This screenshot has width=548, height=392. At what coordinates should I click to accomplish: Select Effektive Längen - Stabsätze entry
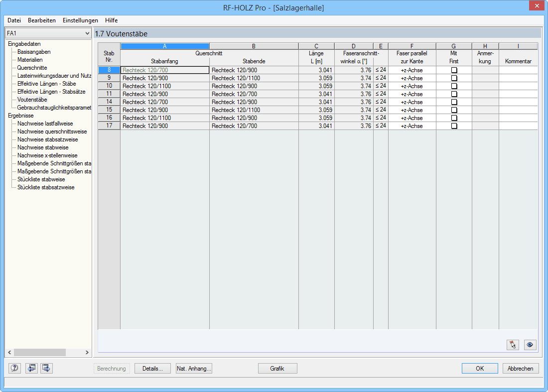click(51, 92)
